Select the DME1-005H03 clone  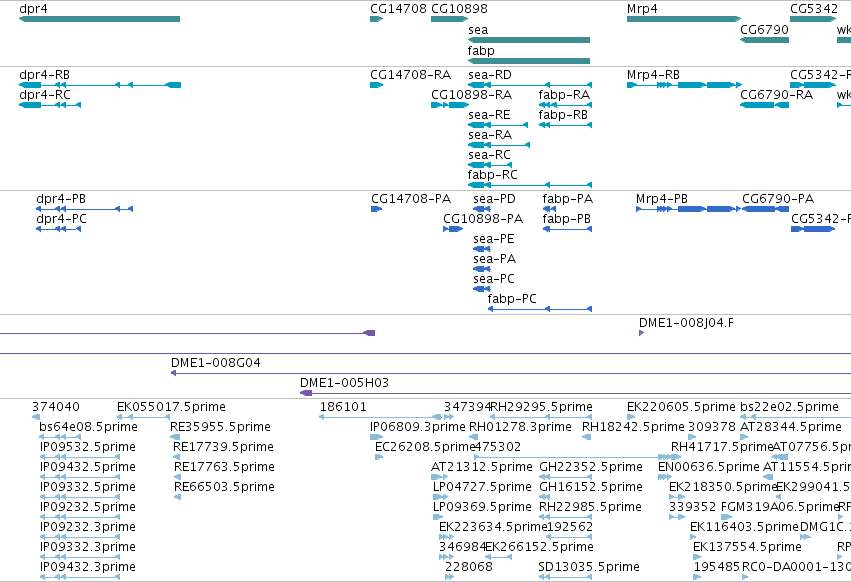click(x=575, y=393)
